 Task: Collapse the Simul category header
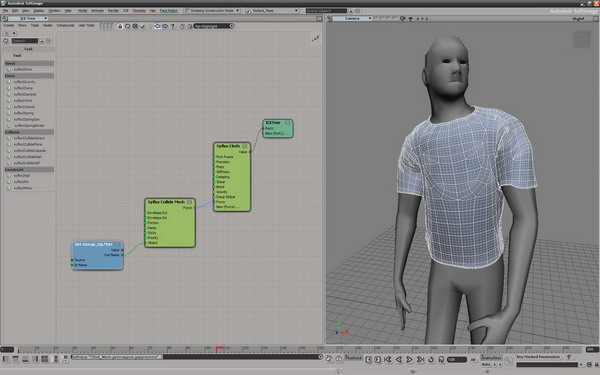pyautogui.click(x=29, y=63)
